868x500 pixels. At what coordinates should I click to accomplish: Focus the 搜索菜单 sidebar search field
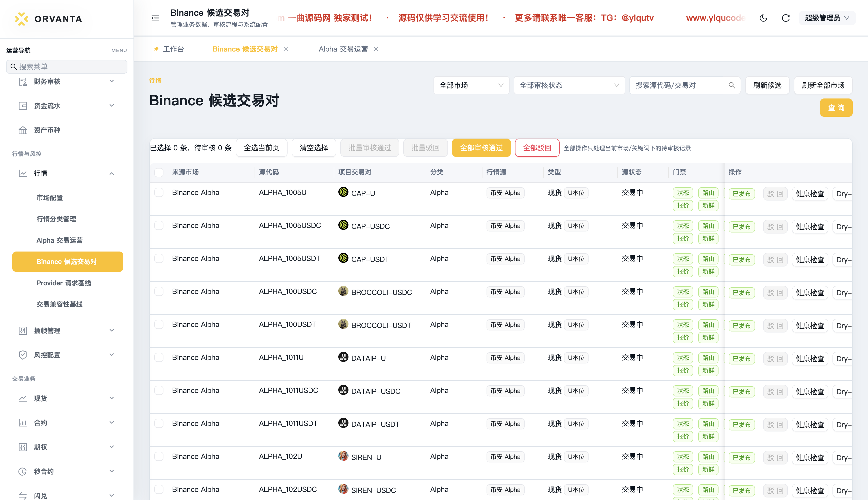[x=66, y=66]
